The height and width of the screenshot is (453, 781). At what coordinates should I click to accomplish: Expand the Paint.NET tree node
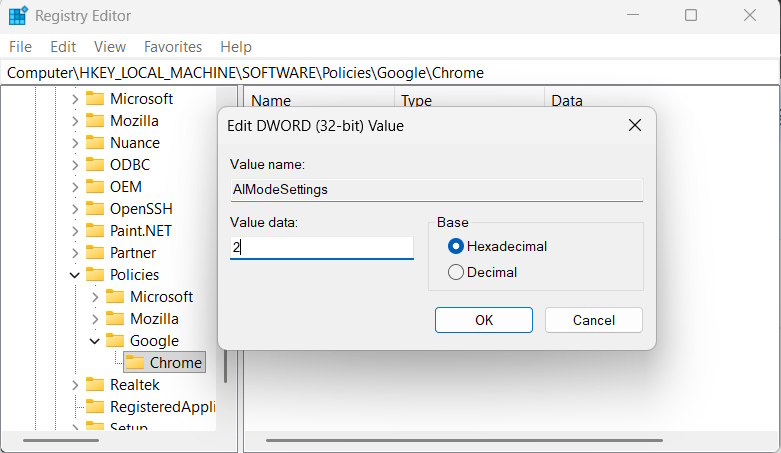(75, 230)
